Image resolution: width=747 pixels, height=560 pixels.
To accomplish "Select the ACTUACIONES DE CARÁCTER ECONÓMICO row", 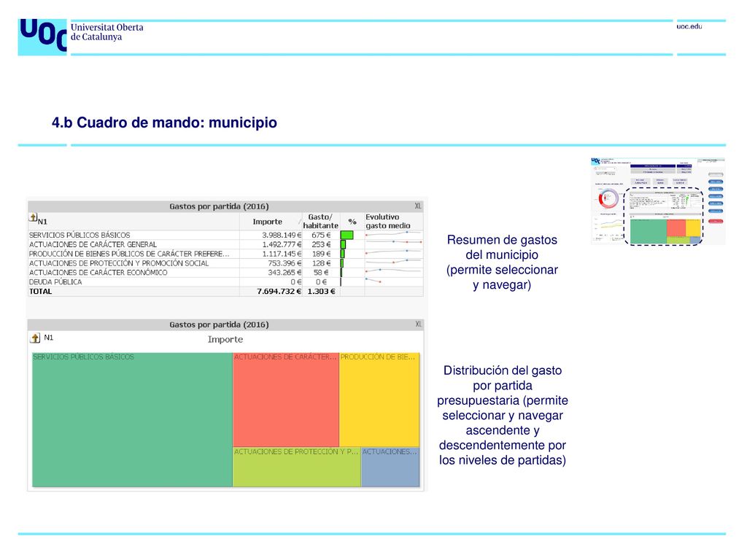I will tap(225, 273).
